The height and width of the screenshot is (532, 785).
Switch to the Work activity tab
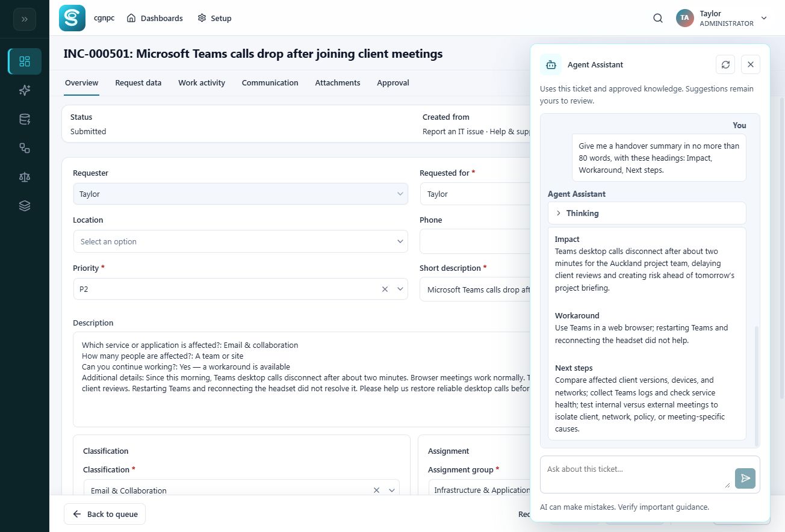[202, 83]
